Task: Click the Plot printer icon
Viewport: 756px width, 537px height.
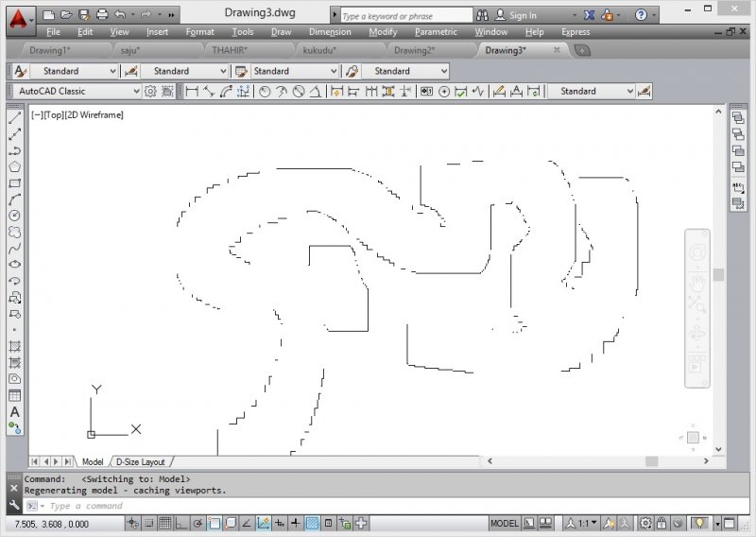Action: point(102,15)
